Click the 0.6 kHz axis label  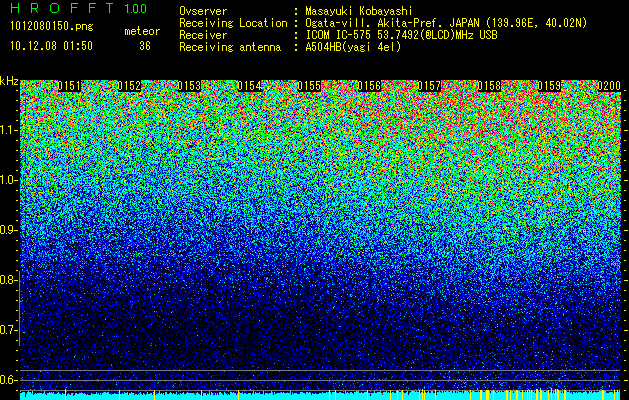(x=9, y=380)
